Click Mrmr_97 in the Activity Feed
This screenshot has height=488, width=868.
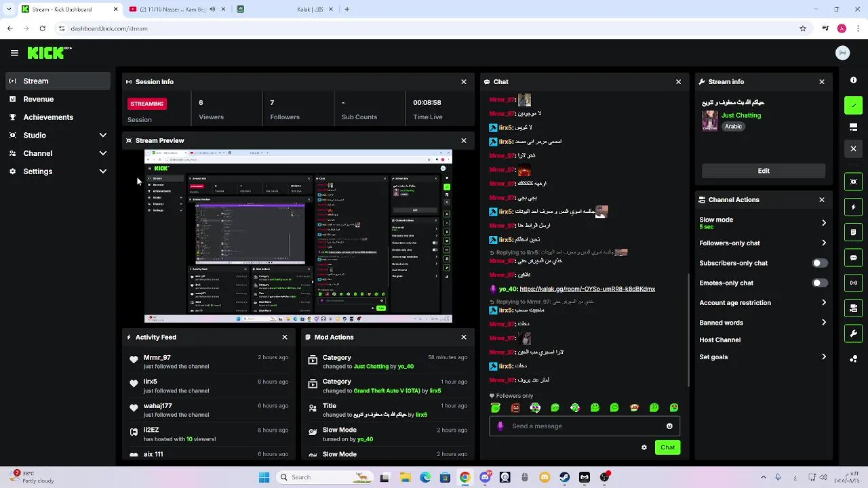click(x=157, y=358)
